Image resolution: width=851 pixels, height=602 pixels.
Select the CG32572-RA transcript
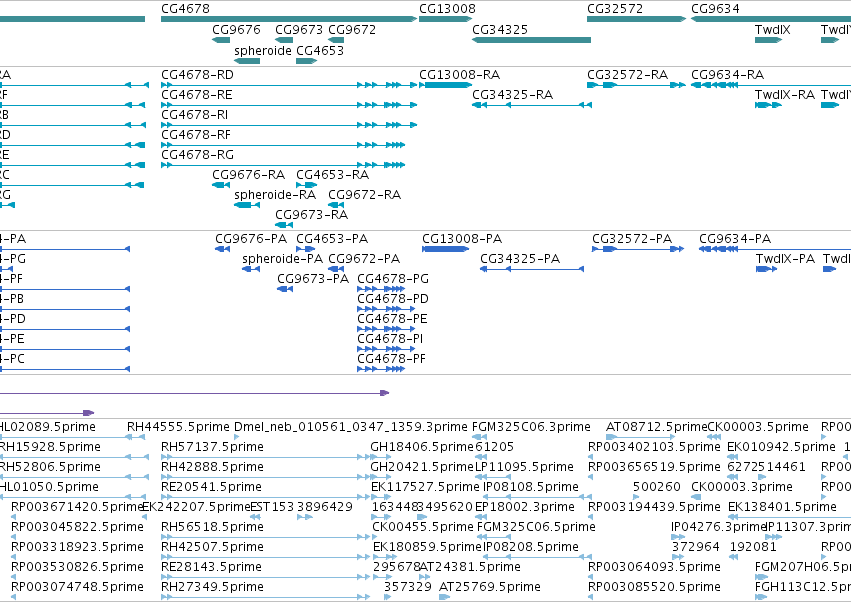[x=636, y=85]
